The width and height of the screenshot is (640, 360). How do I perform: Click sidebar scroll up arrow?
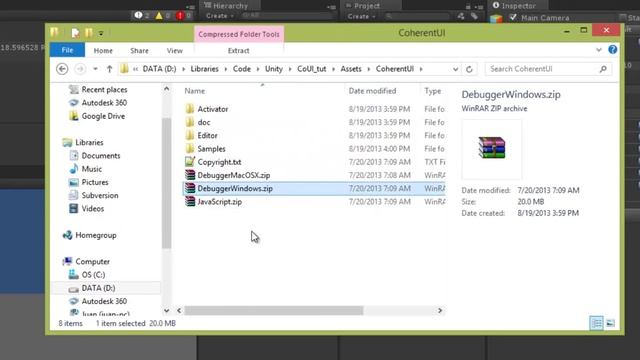[x=167, y=89]
